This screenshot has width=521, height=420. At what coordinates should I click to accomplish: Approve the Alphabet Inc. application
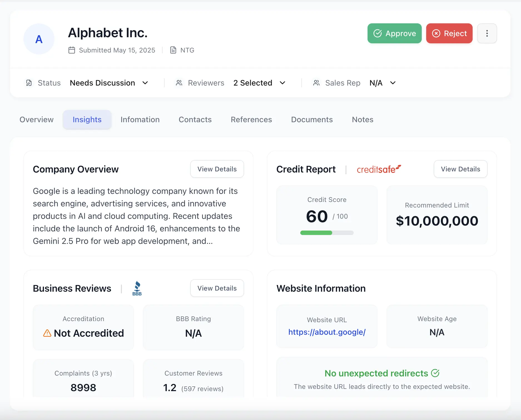point(394,33)
